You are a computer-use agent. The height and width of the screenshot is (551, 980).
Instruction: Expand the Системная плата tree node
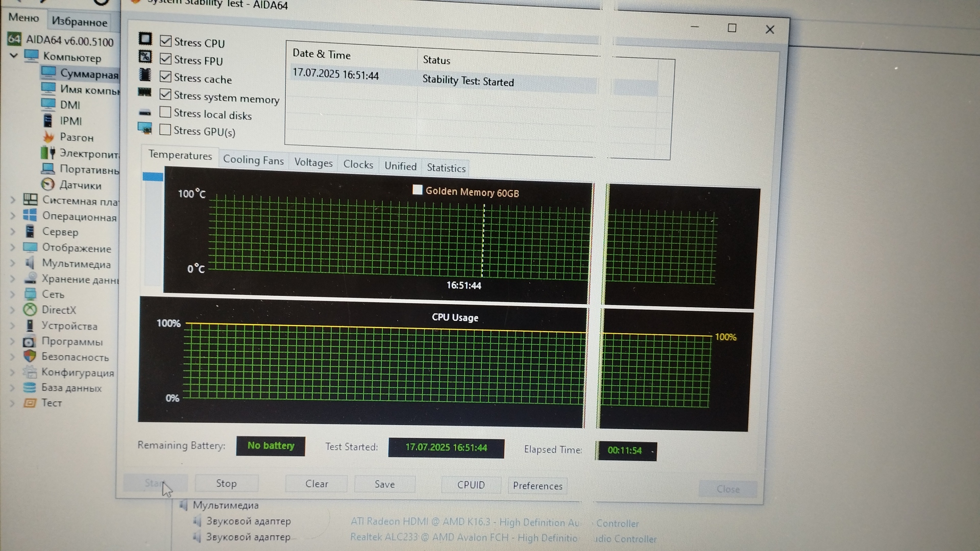pyautogui.click(x=13, y=201)
